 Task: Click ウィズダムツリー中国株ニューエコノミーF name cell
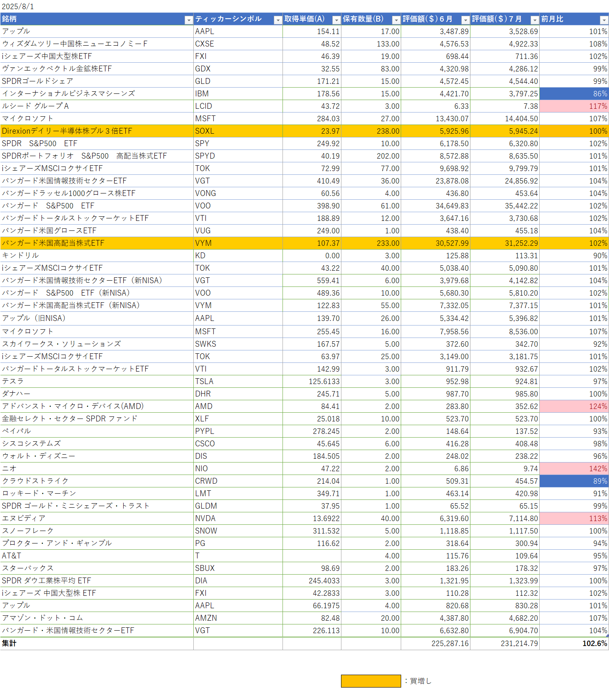point(97,44)
